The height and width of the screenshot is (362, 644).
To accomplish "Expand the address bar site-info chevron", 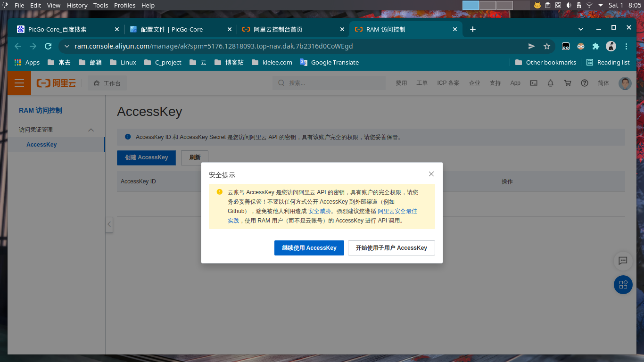I will (x=66, y=46).
